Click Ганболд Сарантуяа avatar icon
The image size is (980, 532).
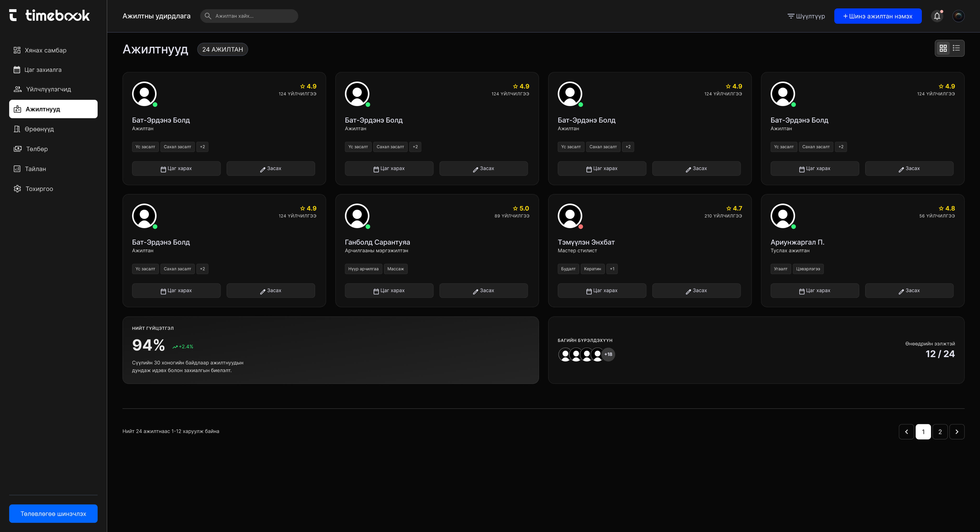click(357, 216)
